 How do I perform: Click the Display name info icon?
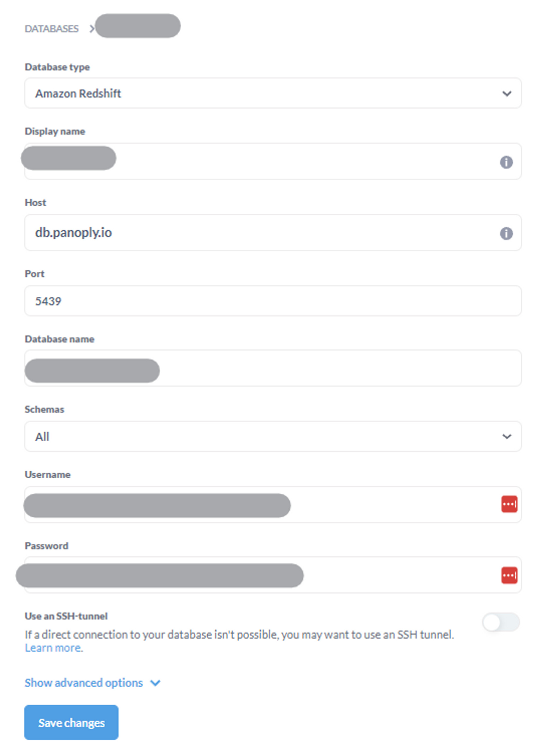point(506,162)
